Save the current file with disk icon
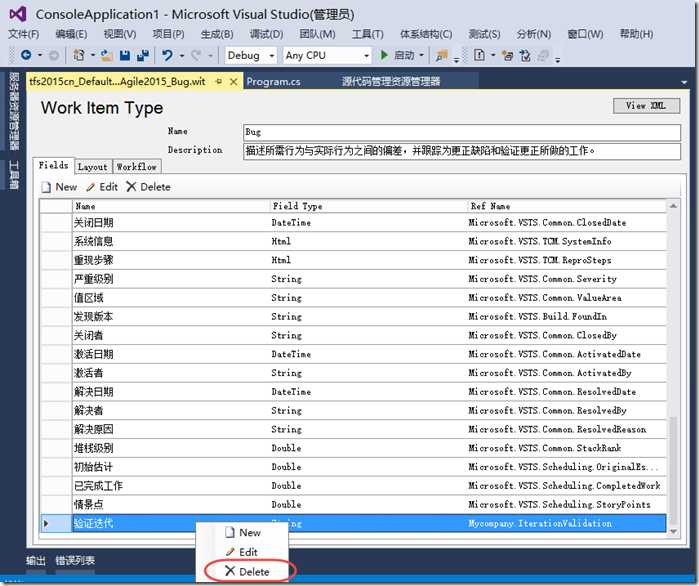 pyautogui.click(x=125, y=55)
